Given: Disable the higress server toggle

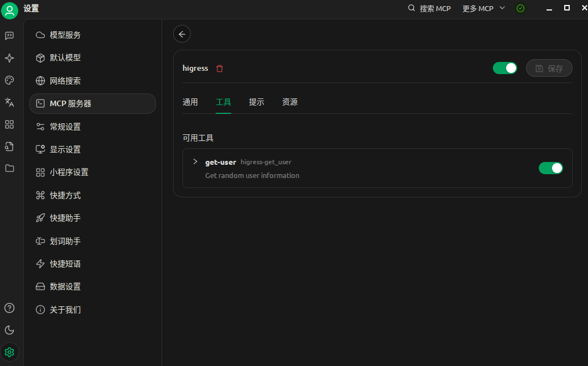Looking at the screenshot, I should 504,67.
